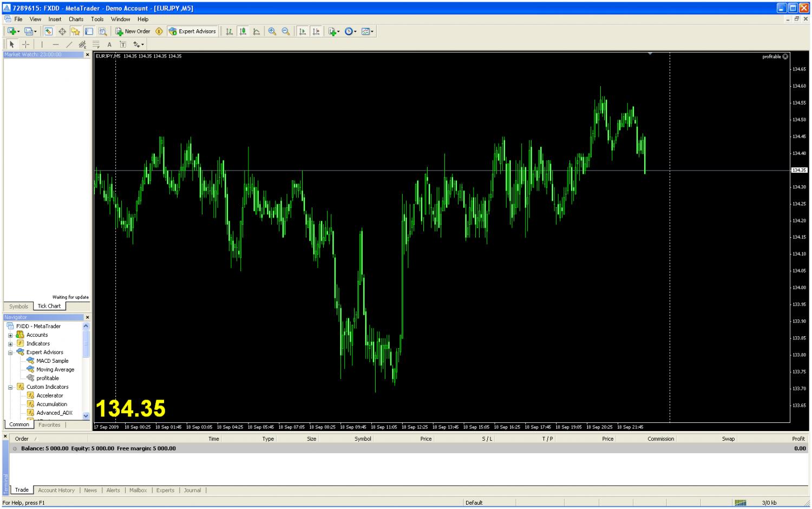
Task: Switch to the Symbols tab
Action: 18,306
